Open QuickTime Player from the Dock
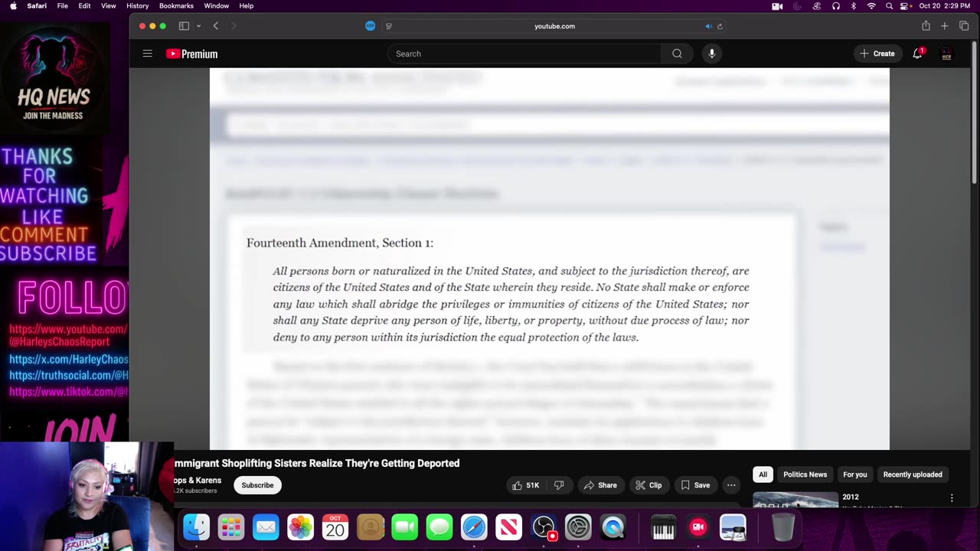The height and width of the screenshot is (551, 980). (x=612, y=527)
